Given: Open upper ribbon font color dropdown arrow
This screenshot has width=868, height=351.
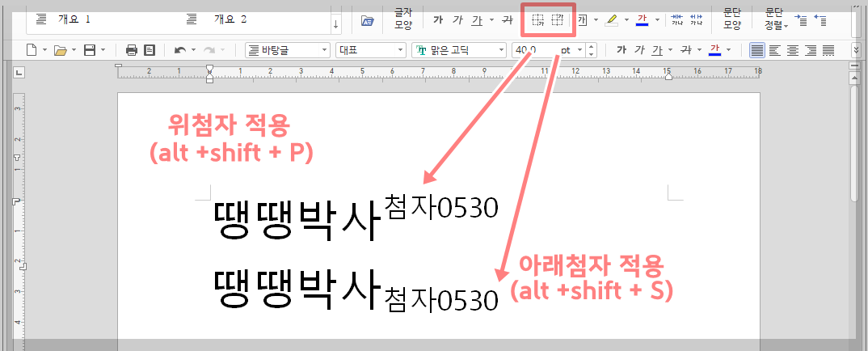Looking at the screenshot, I should pos(657,20).
